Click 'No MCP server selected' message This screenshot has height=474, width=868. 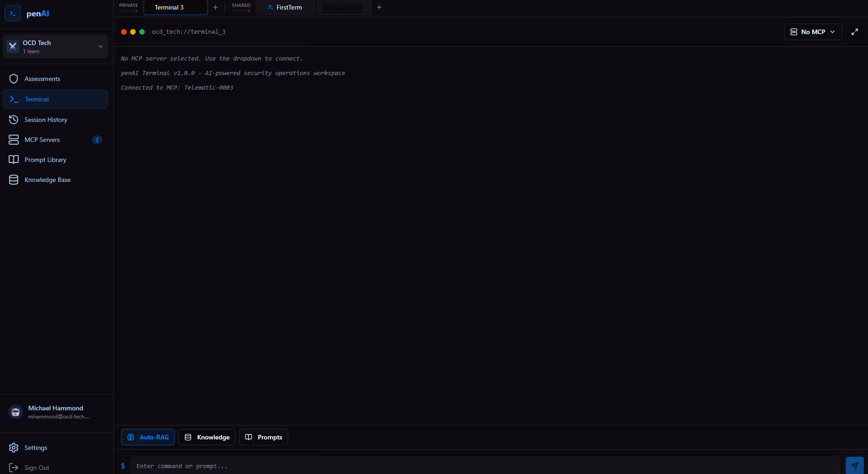(212, 59)
